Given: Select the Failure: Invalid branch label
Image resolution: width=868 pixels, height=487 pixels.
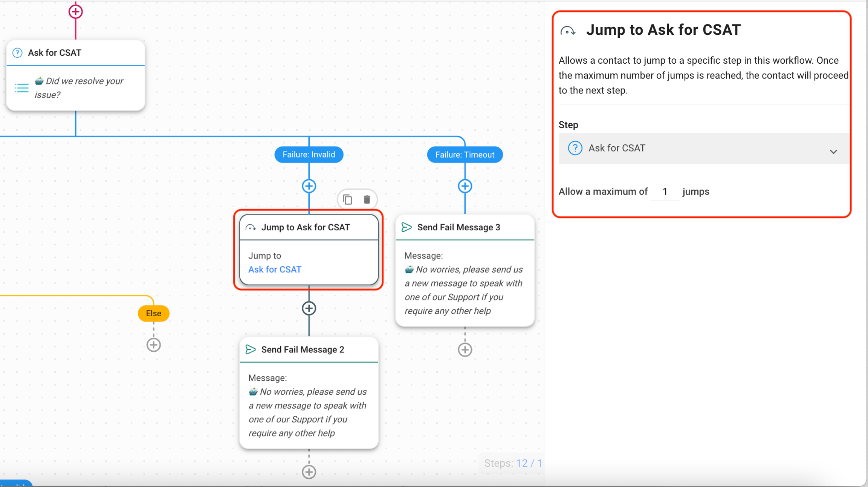Looking at the screenshot, I should pyautogui.click(x=309, y=154).
